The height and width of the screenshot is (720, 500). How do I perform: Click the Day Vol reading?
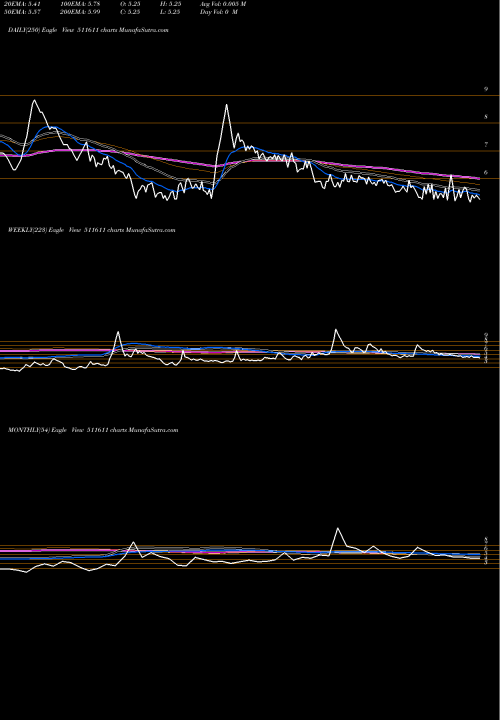tap(219, 12)
